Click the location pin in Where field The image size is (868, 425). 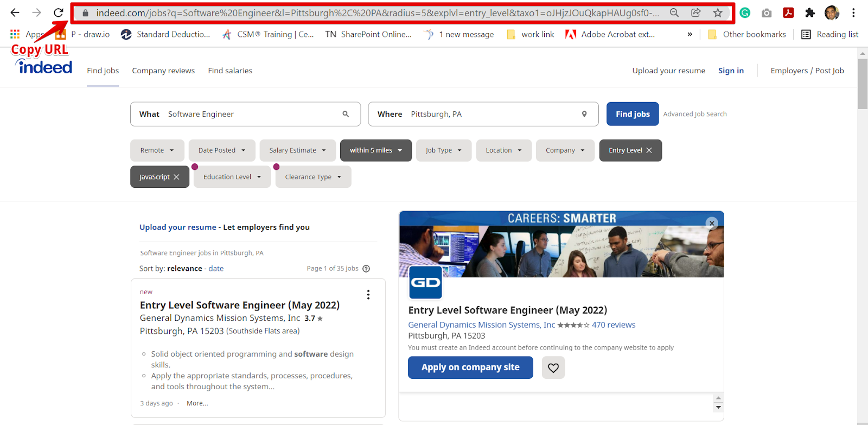[x=584, y=114]
